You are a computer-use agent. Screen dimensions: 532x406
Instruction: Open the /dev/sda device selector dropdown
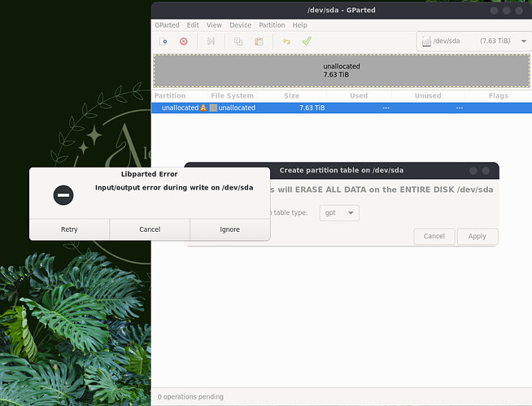click(x=474, y=41)
